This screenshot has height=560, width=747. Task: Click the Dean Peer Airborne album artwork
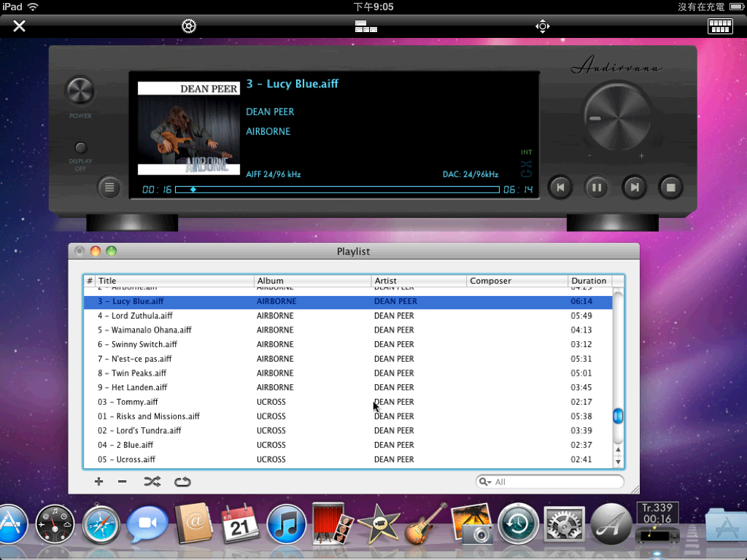[x=189, y=128]
